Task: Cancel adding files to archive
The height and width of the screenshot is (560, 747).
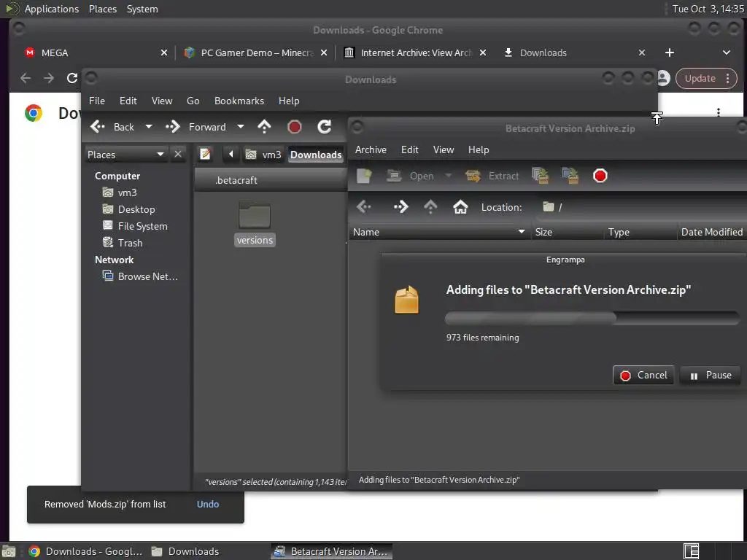Action: 643,376
